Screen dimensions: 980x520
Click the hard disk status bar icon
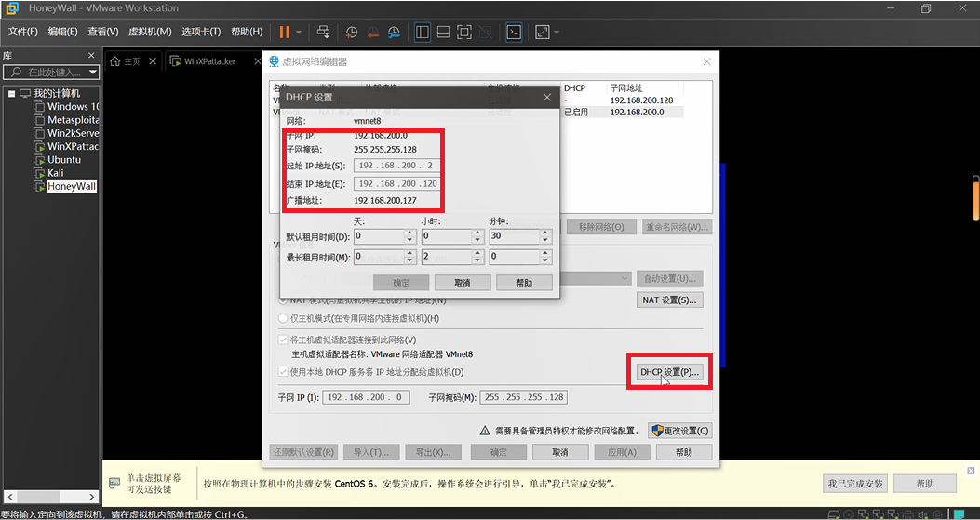pyautogui.click(x=833, y=515)
